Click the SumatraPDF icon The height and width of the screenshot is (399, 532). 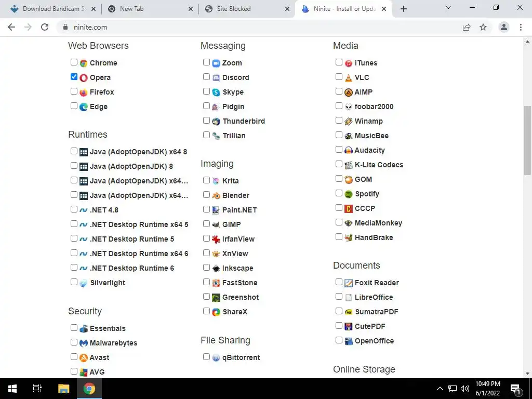pyautogui.click(x=349, y=312)
